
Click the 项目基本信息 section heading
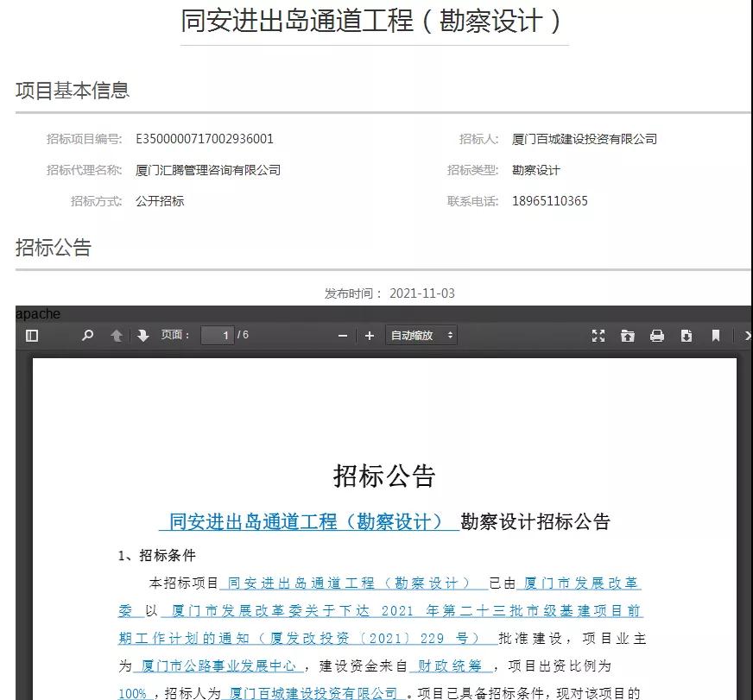(x=73, y=91)
